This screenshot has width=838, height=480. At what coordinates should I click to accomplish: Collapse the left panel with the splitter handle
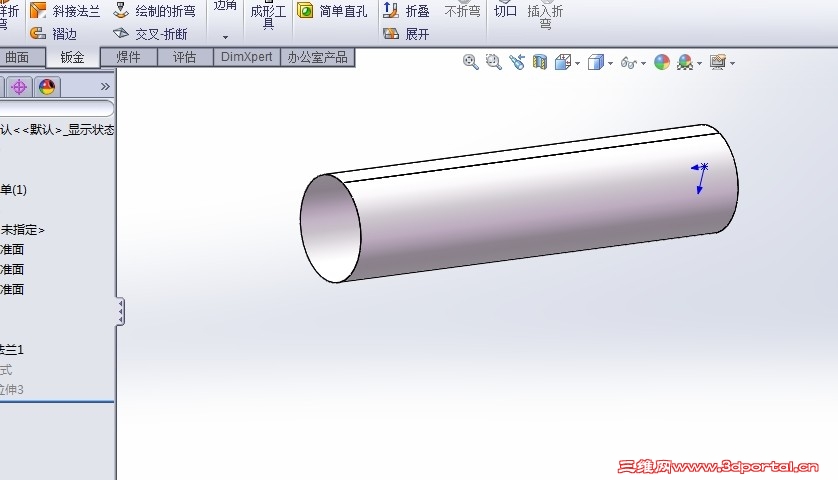point(121,312)
